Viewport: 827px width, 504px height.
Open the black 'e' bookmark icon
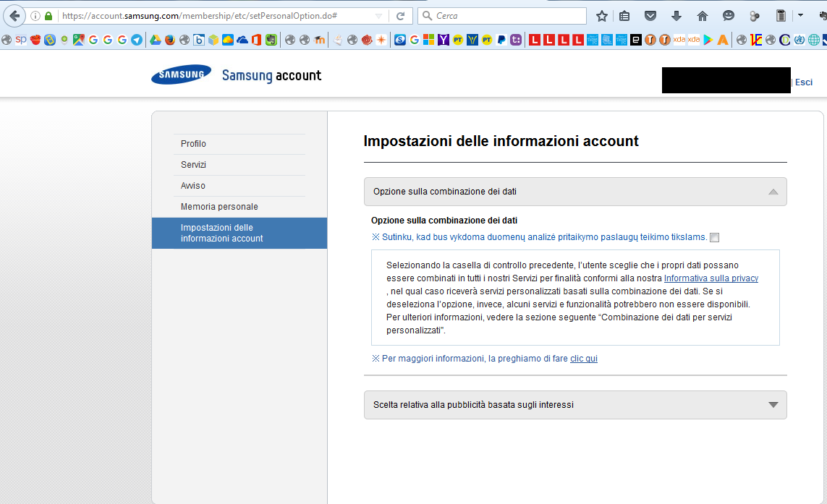[x=636, y=40]
